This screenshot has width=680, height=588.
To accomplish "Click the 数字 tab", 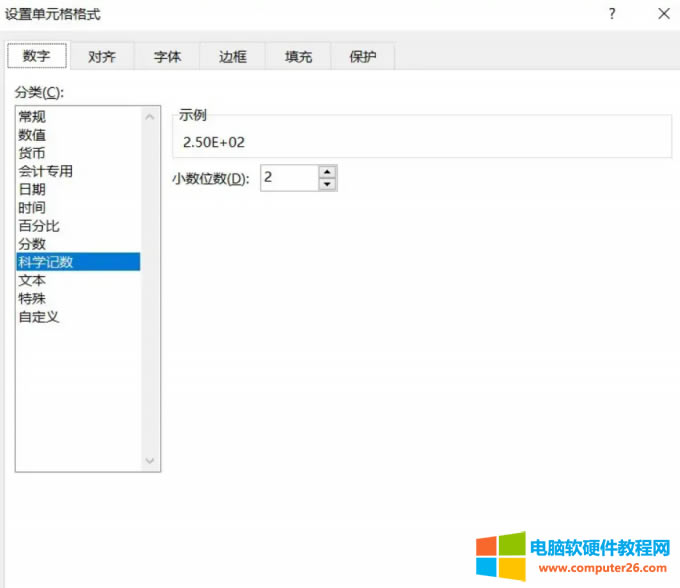I will tap(37, 56).
